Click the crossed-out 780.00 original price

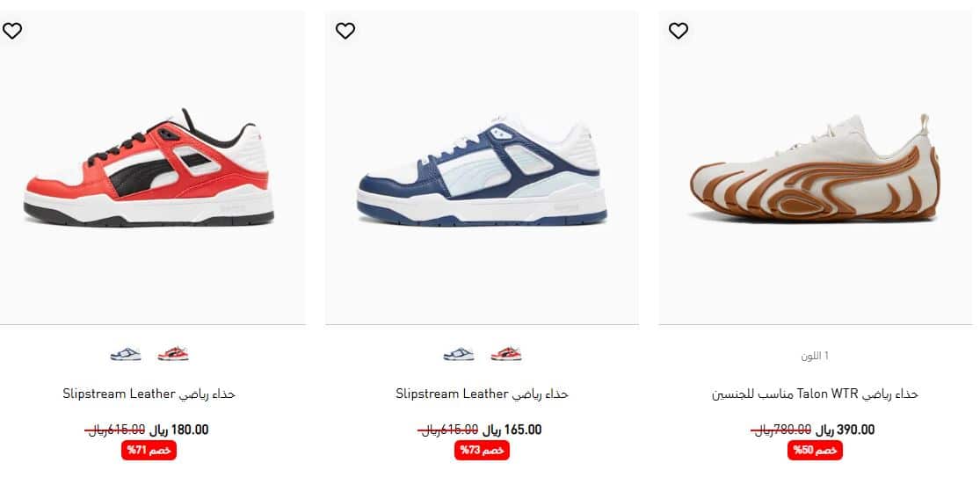pos(780,430)
